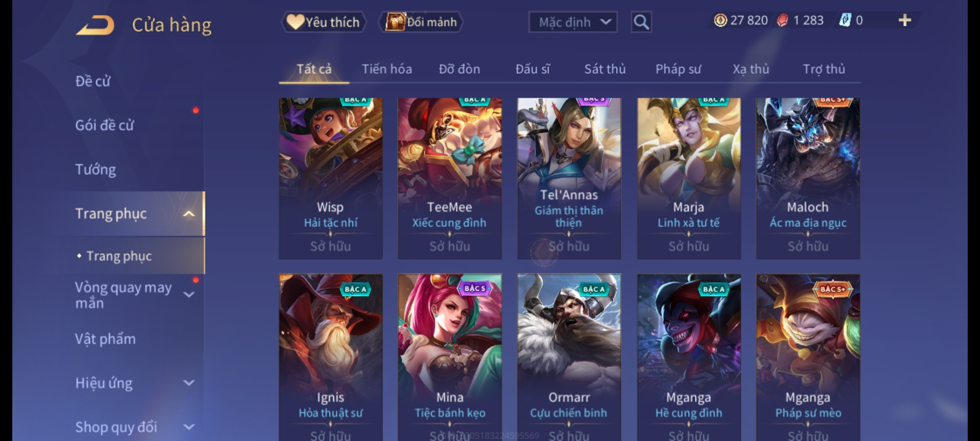Expand Shop quy đổi section
The image size is (980, 441).
[189, 427]
